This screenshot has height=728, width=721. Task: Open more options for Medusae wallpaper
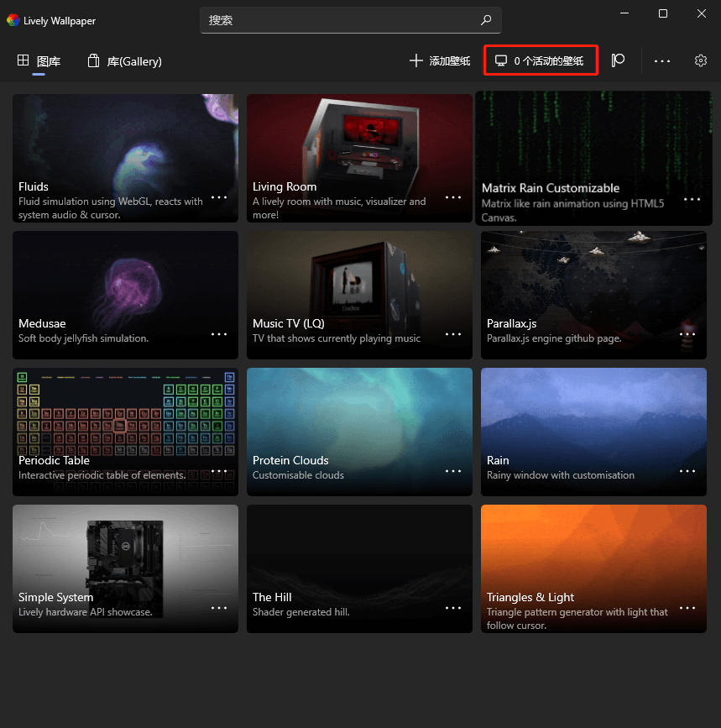tap(219, 334)
